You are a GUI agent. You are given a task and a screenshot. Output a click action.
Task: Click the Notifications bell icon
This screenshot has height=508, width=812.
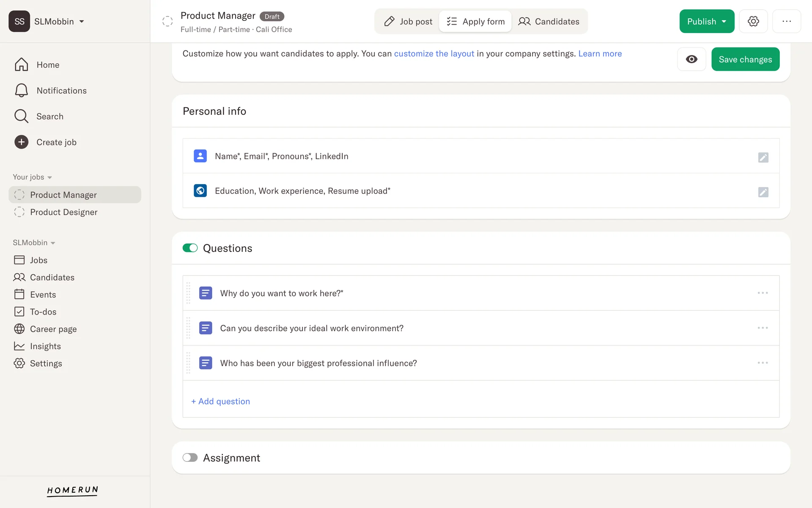coord(21,91)
